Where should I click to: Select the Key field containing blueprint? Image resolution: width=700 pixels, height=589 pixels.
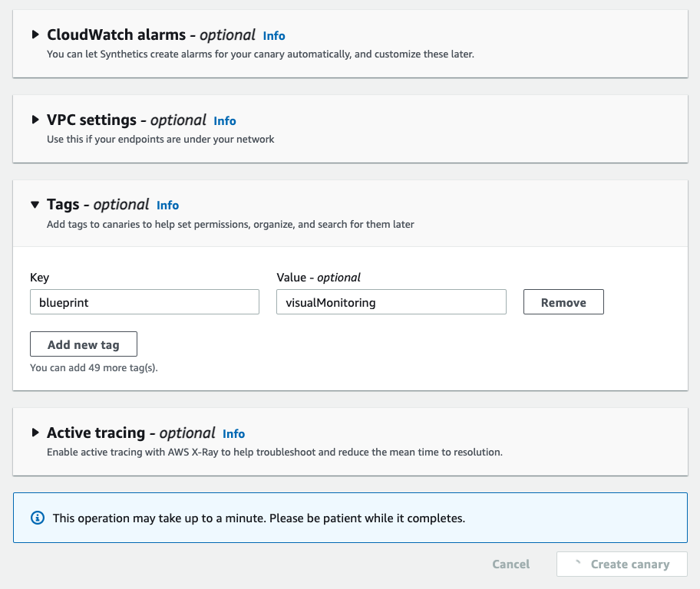coord(144,301)
